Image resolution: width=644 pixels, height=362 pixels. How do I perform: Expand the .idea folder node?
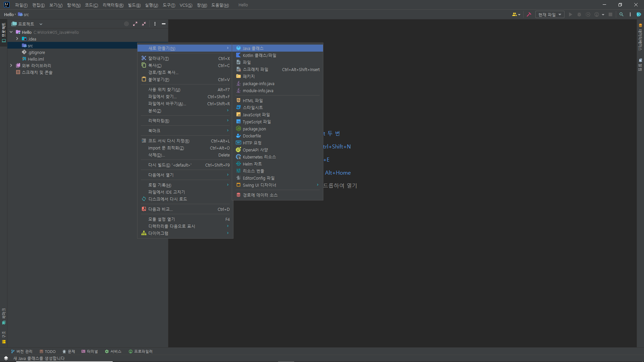coord(17,39)
